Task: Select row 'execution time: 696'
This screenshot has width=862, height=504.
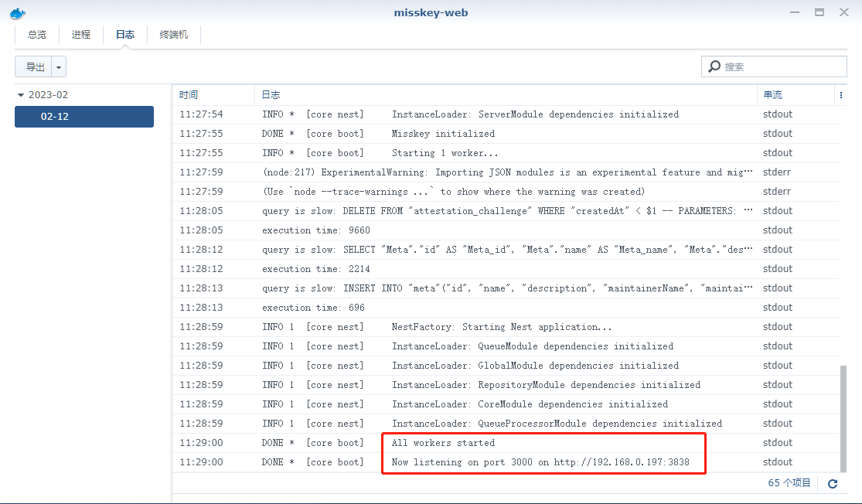Action: coord(506,307)
